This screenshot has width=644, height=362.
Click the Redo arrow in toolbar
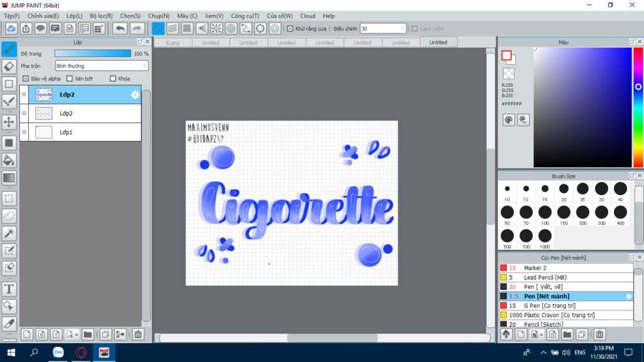[x=136, y=28]
